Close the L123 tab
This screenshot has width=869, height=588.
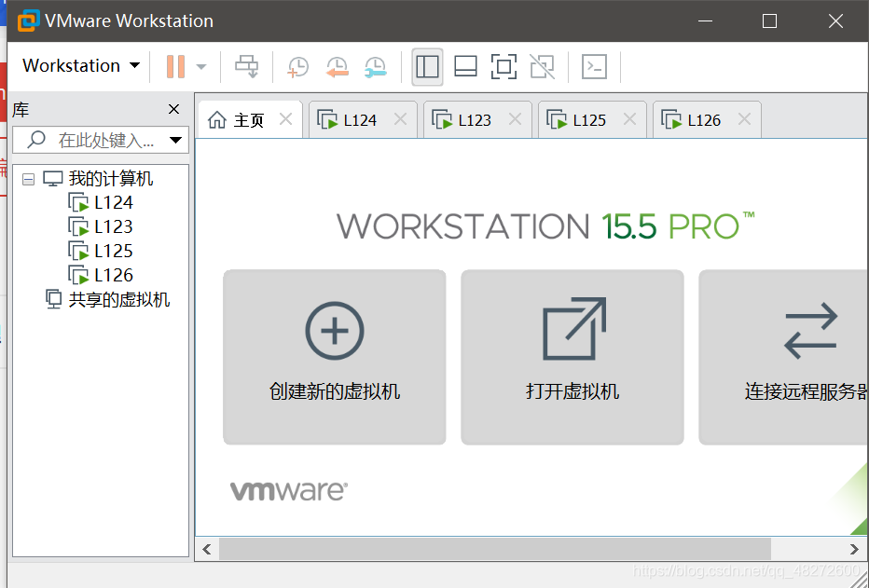pyautogui.click(x=515, y=119)
